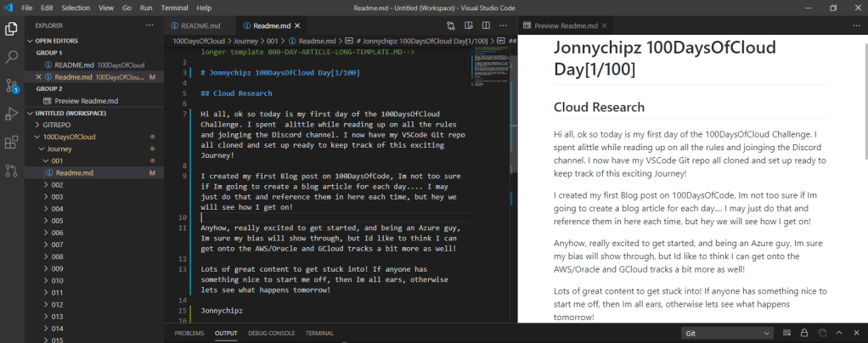Open the Search view in activity bar
This screenshot has width=868, height=343.
point(12,57)
